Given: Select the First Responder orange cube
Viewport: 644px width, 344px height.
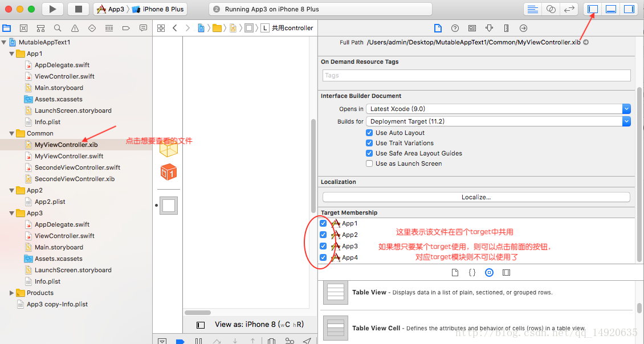Looking at the screenshot, I should coord(168,172).
